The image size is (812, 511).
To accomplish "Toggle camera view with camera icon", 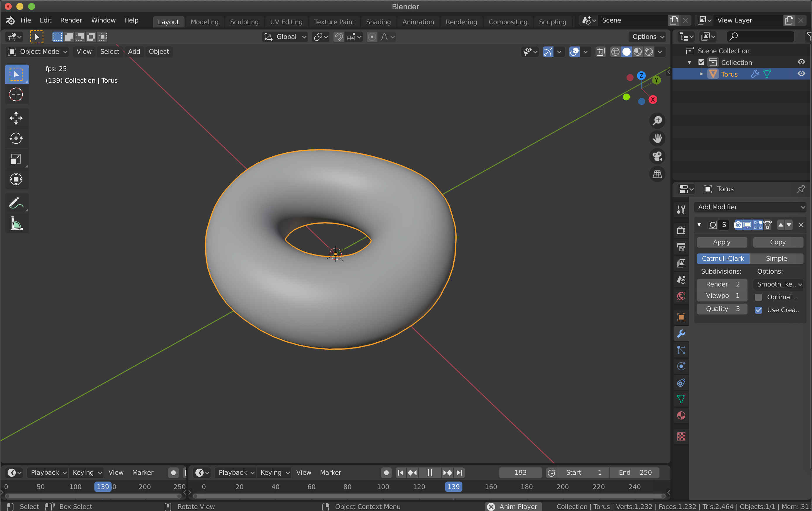I will [x=657, y=156].
